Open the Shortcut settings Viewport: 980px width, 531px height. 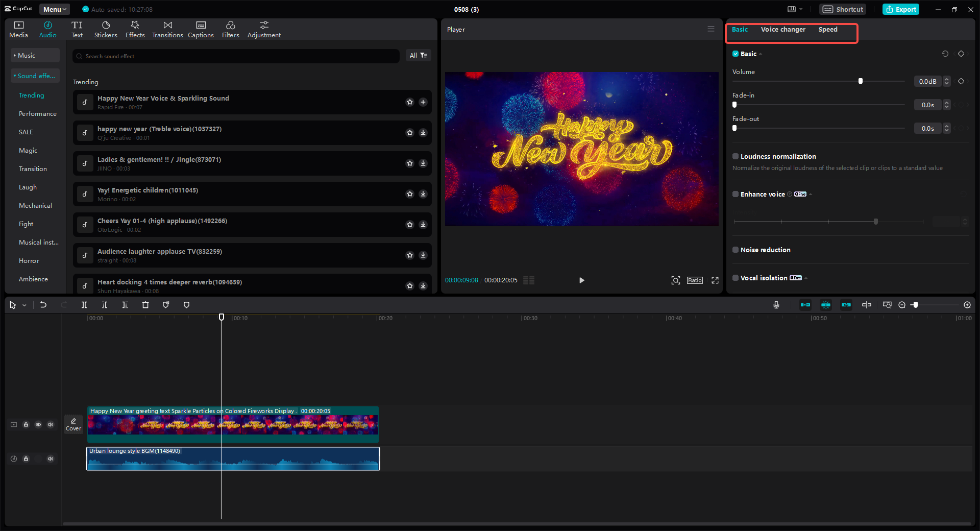[x=842, y=9]
